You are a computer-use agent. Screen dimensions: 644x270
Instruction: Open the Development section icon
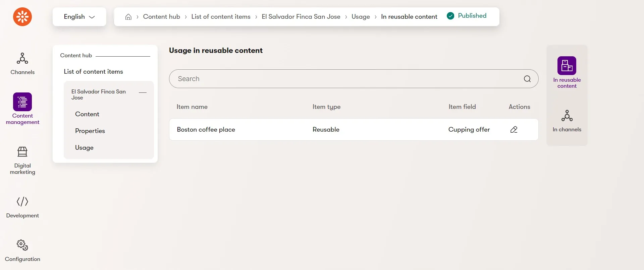pos(22,202)
